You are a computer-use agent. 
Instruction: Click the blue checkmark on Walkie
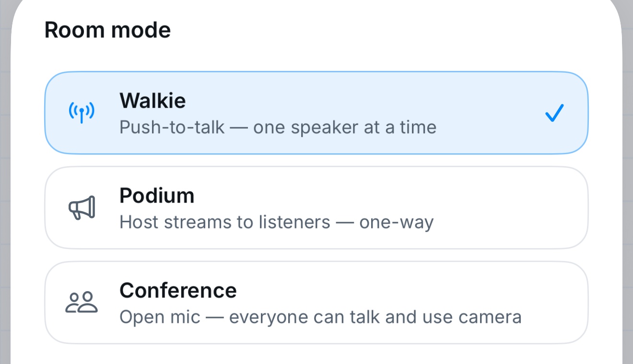tap(554, 113)
